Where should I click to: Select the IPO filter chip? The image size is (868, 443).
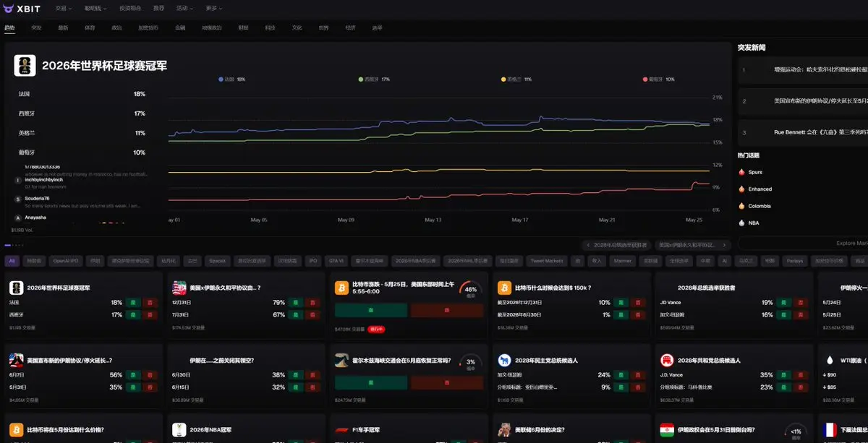point(313,261)
